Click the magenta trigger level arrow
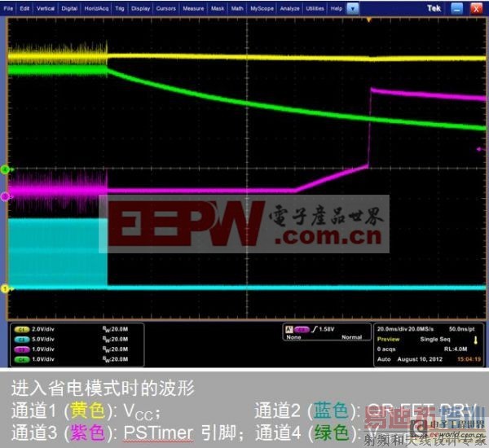This screenshot has height=448, width=489. (480, 149)
